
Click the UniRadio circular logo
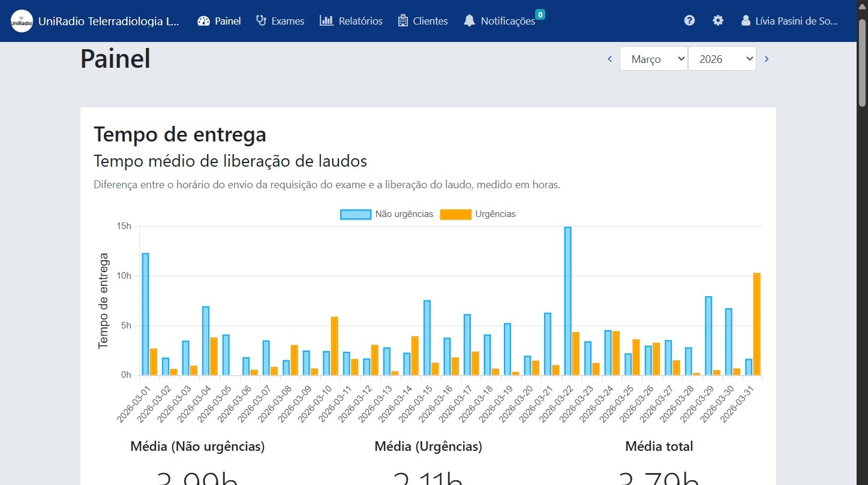pyautogui.click(x=22, y=20)
